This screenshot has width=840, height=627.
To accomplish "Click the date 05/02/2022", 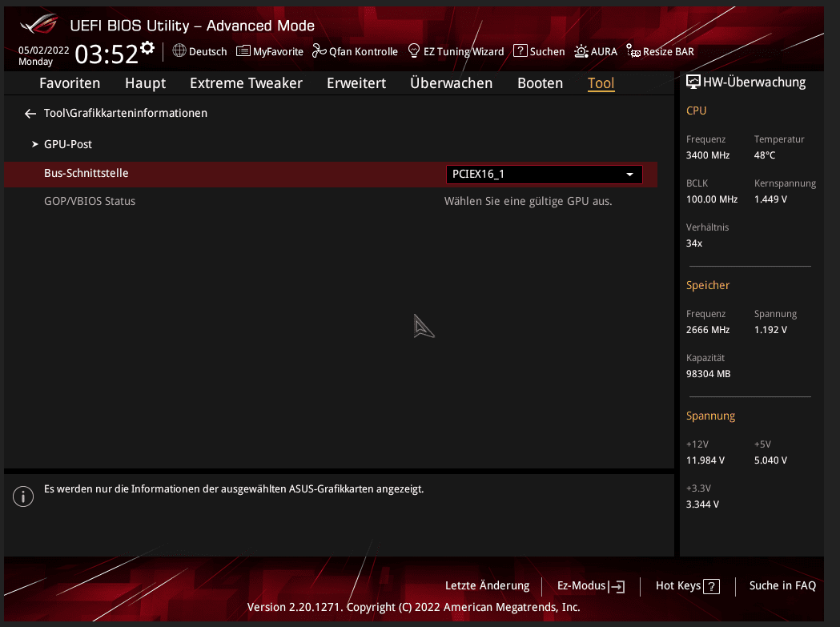I will [x=43, y=50].
